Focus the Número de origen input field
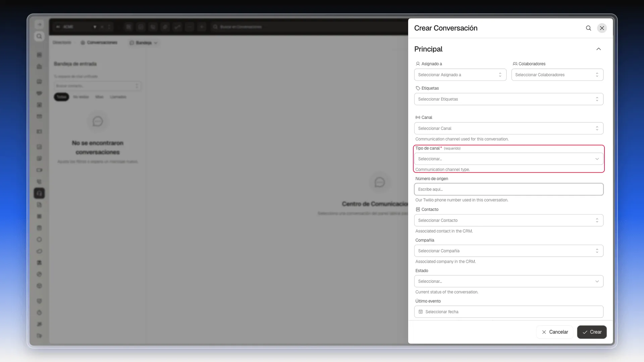The height and width of the screenshot is (362, 644). tap(508, 189)
